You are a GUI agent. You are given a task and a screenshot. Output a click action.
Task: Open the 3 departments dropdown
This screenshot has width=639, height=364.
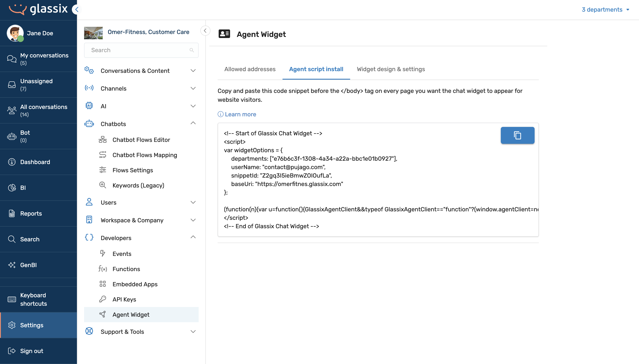point(605,10)
